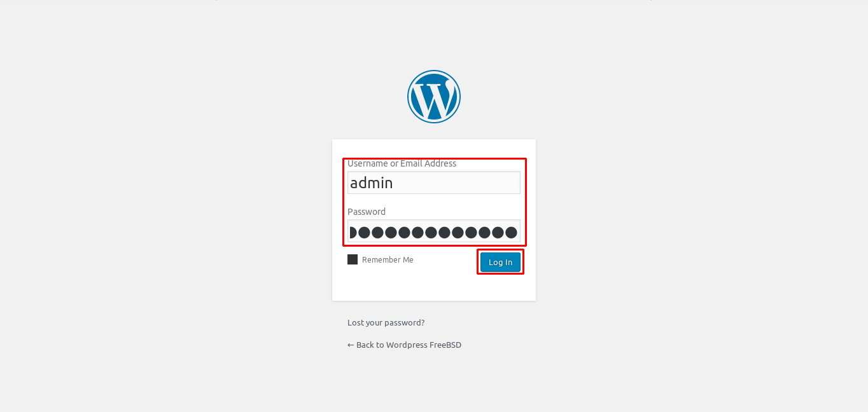Follow Back to Wordpress FreeBSD link
868x412 pixels.
click(x=404, y=345)
